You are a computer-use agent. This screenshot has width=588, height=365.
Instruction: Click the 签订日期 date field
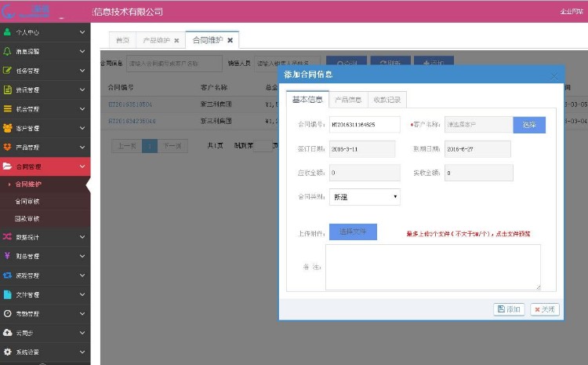click(x=362, y=148)
